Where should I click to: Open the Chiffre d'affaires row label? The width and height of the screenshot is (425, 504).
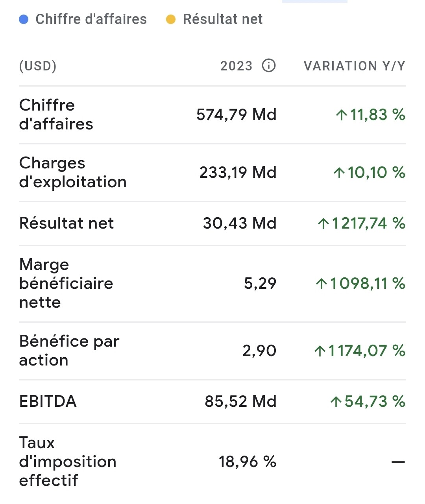pos(56,114)
